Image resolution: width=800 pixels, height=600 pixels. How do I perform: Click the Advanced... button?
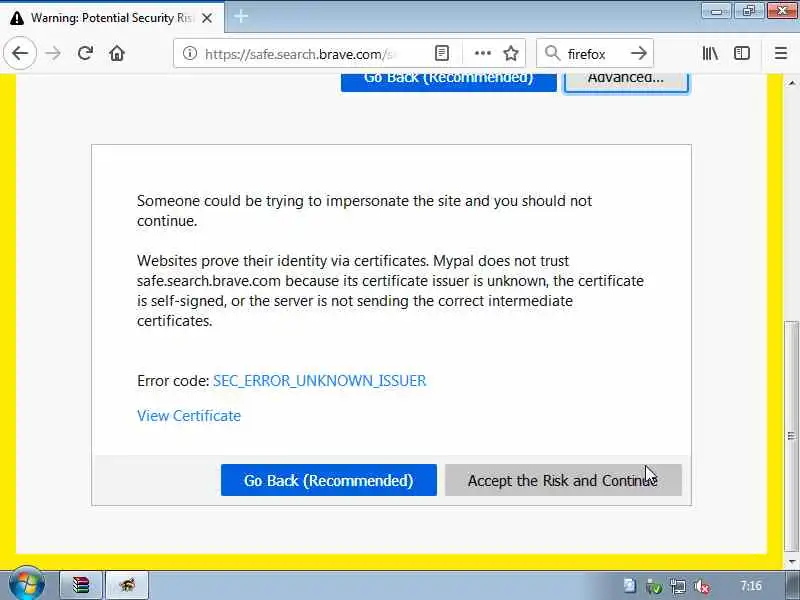pos(626,83)
